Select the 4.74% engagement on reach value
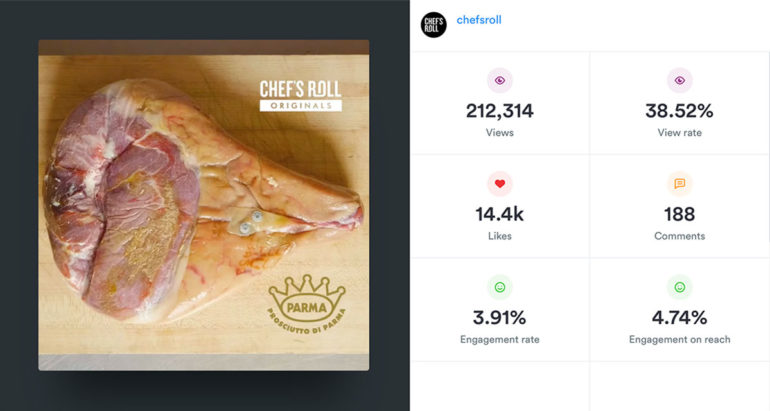Viewport: 770px width, 411px height. pyautogui.click(x=680, y=318)
